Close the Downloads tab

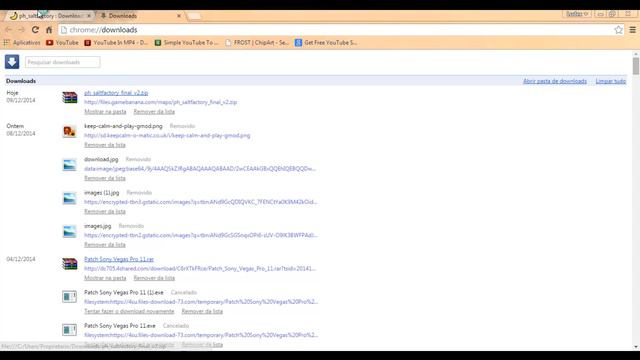[178, 16]
